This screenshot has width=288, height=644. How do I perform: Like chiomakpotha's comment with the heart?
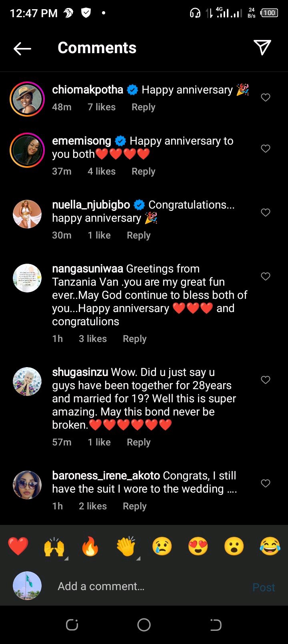coord(266,97)
